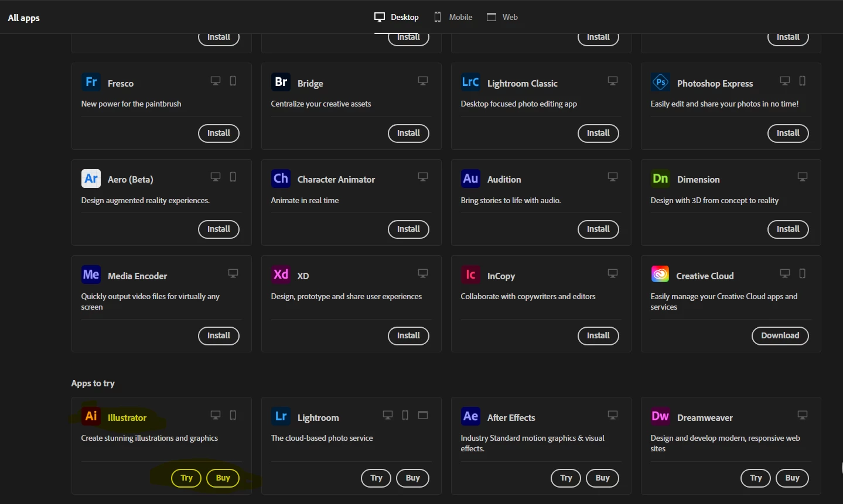
Task: Click the Photoshop Express app icon
Action: click(660, 82)
